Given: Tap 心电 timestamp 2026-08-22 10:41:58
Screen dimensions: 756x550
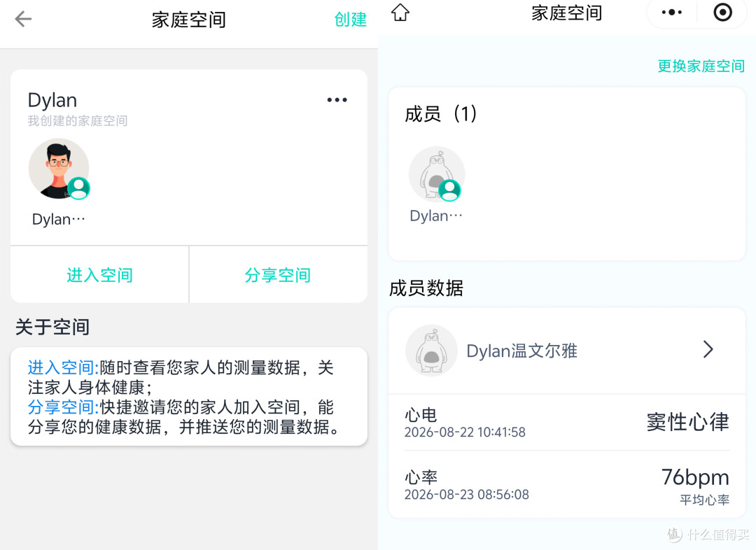Looking at the screenshot, I should tap(465, 432).
